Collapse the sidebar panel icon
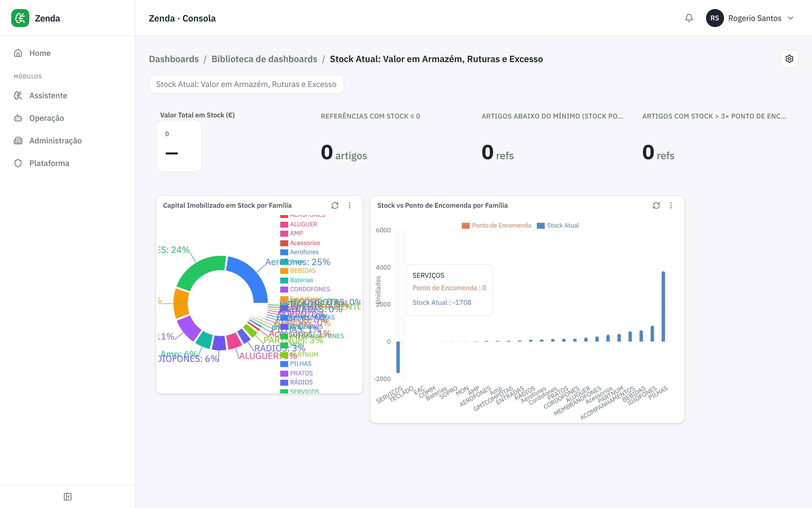The image size is (812, 508). point(67,497)
